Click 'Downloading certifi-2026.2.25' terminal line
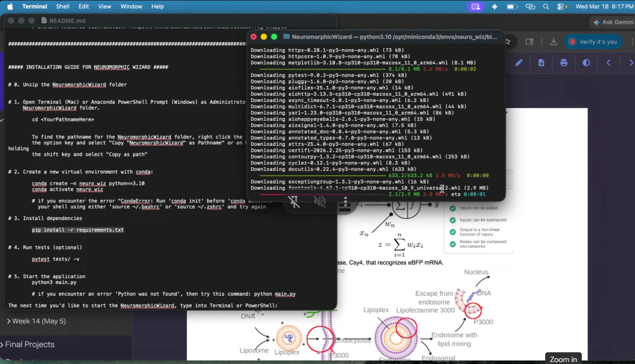 (x=336, y=150)
